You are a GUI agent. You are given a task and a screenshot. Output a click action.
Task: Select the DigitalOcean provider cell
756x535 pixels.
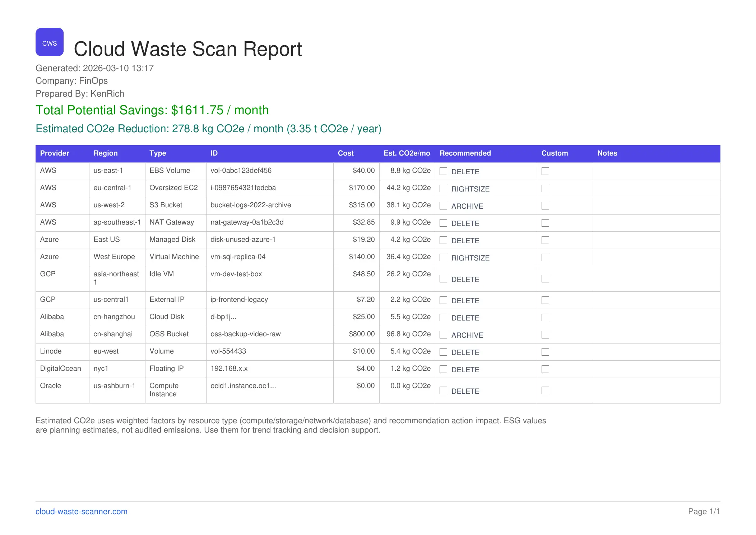click(62, 369)
